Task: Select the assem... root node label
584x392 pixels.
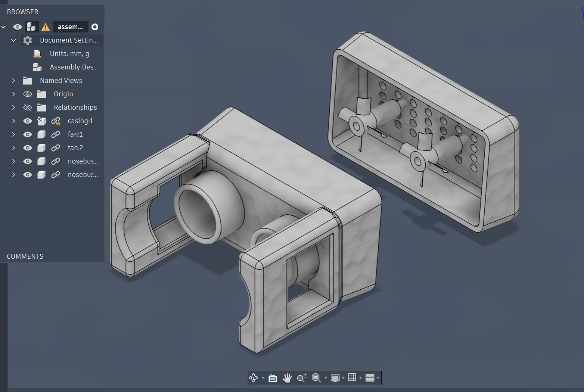Action: pyautogui.click(x=70, y=27)
